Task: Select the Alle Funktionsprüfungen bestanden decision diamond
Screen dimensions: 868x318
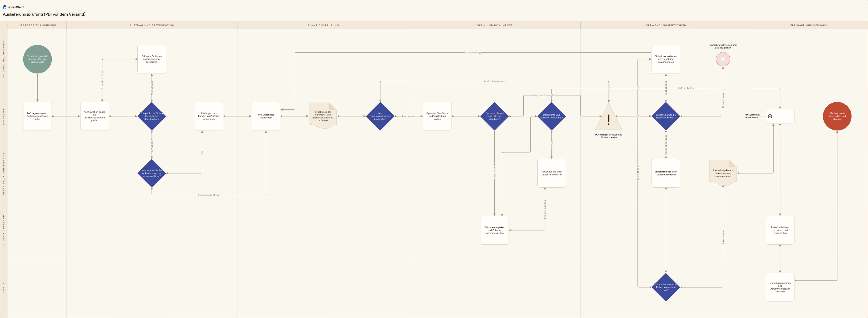Action: (x=380, y=116)
